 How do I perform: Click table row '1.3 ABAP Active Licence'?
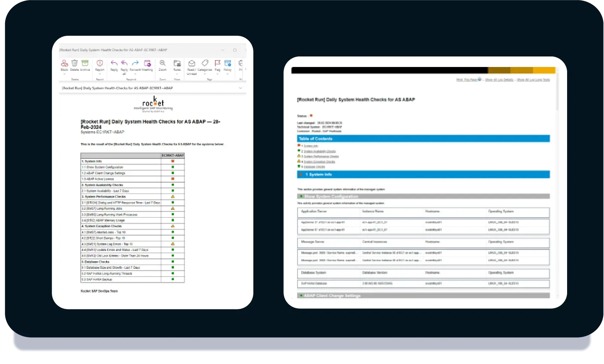coord(133,179)
